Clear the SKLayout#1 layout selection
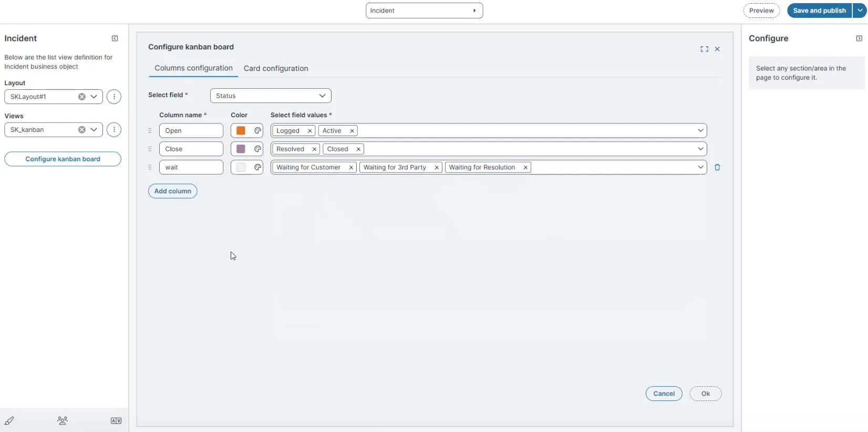The width and height of the screenshot is (868, 432). (82, 97)
